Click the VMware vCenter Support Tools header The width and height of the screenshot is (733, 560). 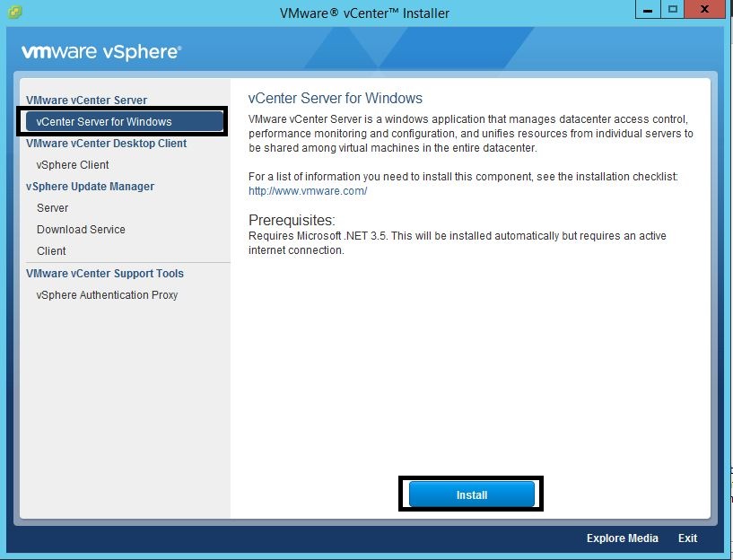click(x=104, y=274)
